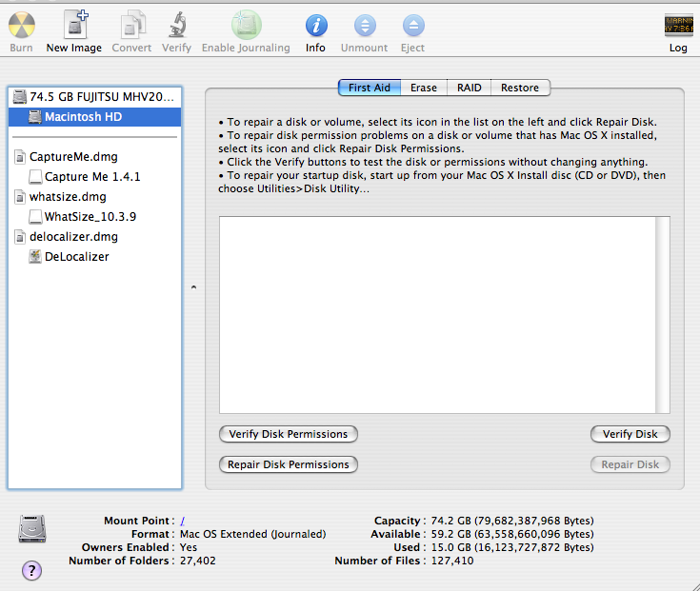Click the Repair Disk button

click(630, 464)
